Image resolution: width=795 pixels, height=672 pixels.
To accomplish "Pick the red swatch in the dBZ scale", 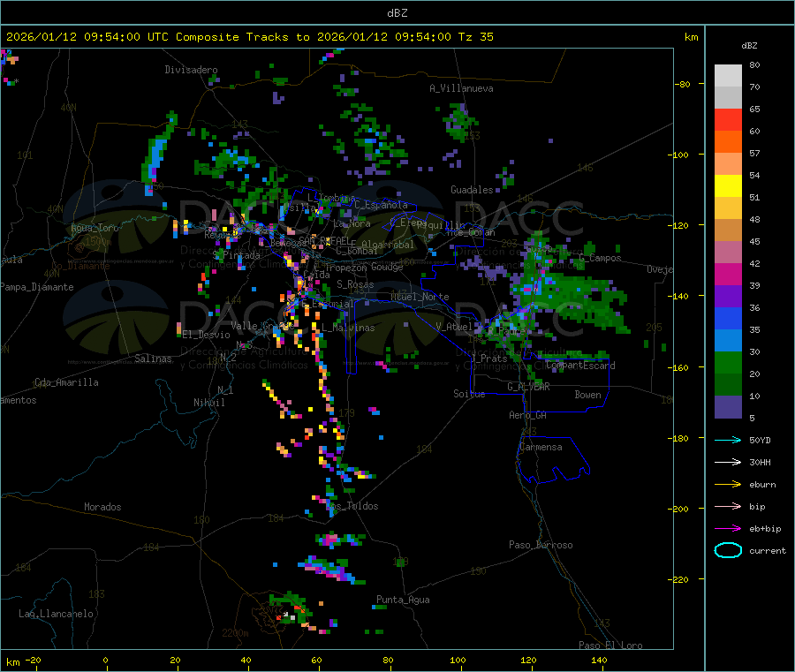I will (x=728, y=119).
